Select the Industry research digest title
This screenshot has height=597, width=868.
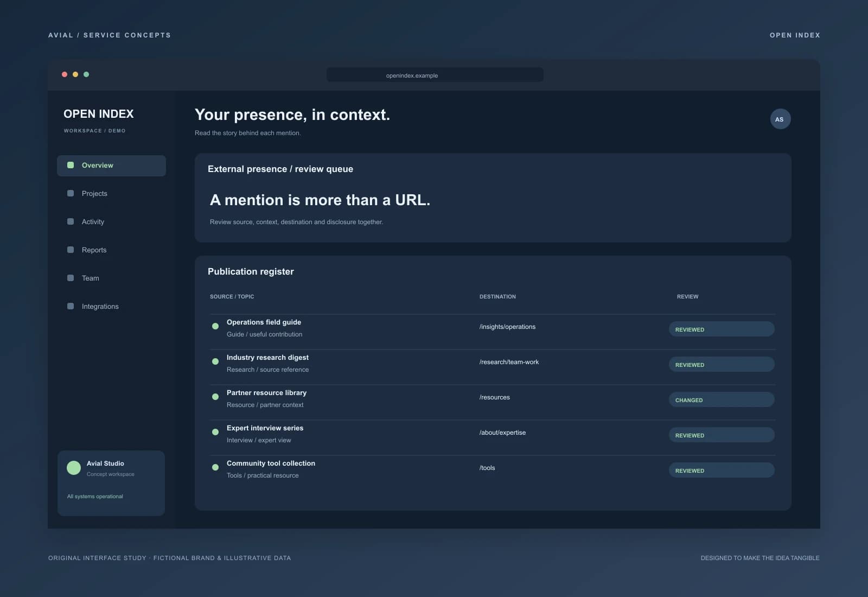[x=267, y=358]
